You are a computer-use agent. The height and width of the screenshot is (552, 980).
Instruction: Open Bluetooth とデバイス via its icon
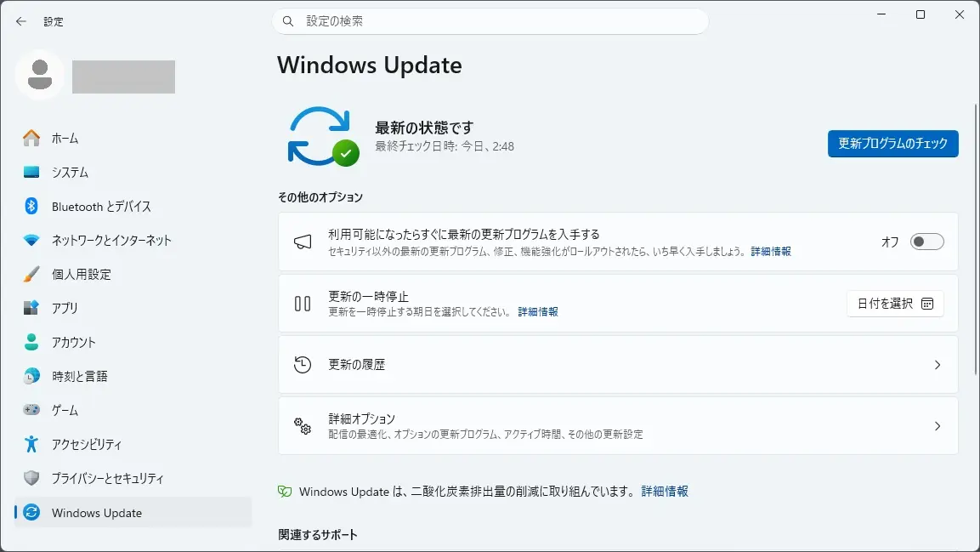(x=31, y=207)
